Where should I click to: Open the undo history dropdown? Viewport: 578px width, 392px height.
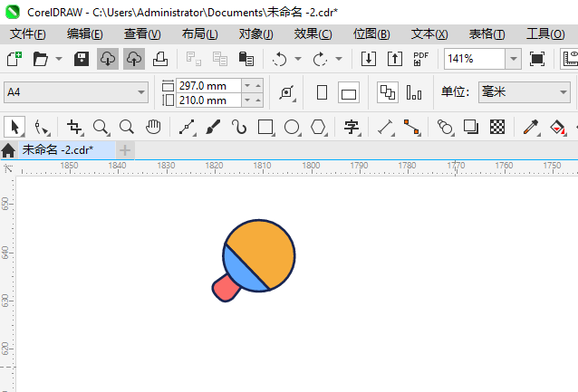point(298,59)
